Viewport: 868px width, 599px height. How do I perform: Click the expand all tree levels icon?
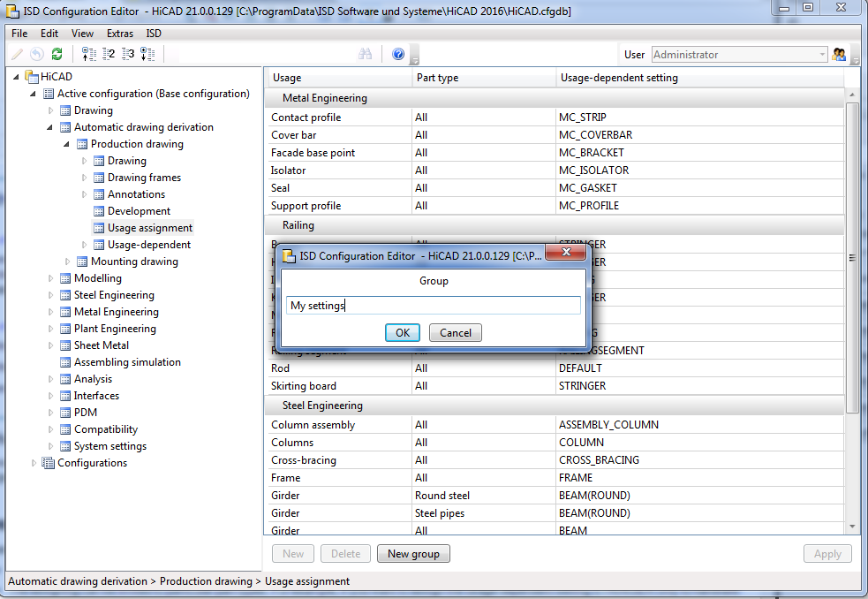[147, 55]
